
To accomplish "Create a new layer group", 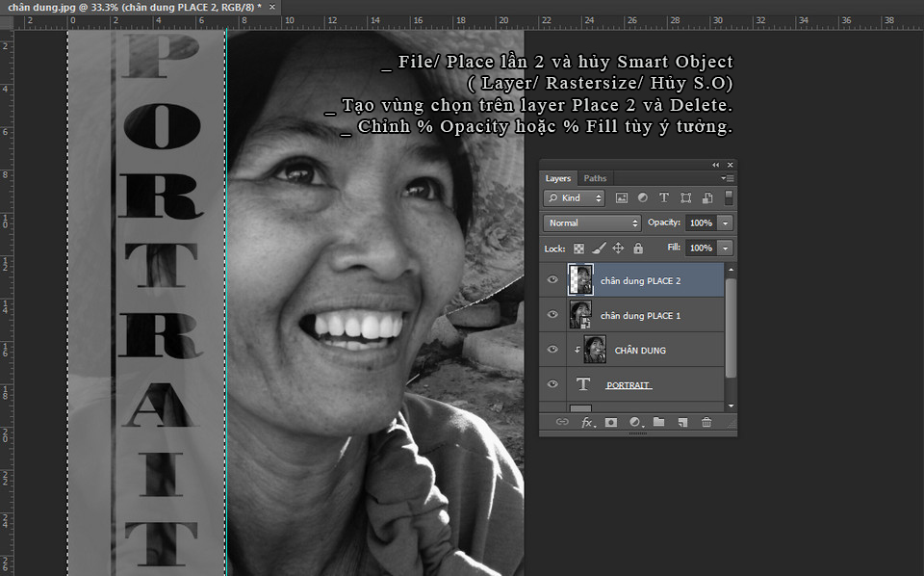I will 658,422.
